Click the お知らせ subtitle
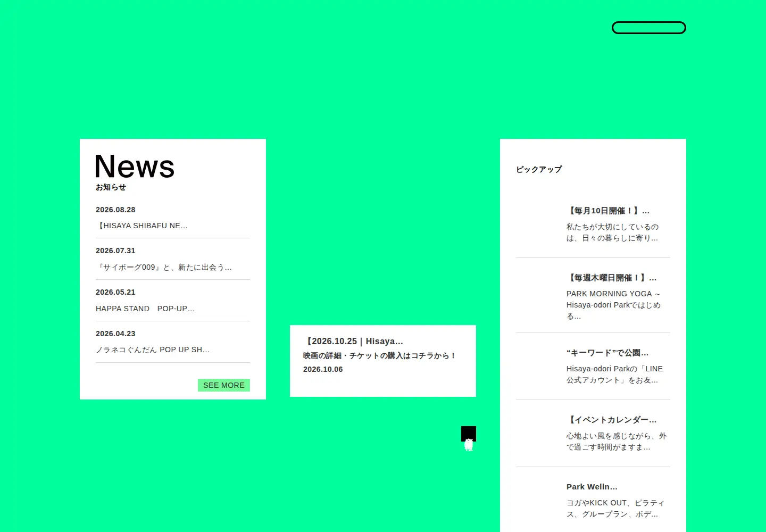This screenshot has height=532, width=766. pyautogui.click(x=111, y=187)
